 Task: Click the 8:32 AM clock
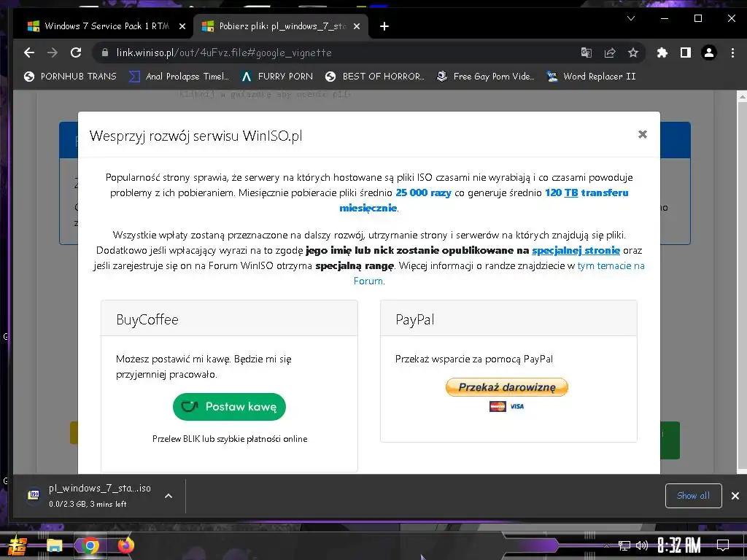(679, 545)
